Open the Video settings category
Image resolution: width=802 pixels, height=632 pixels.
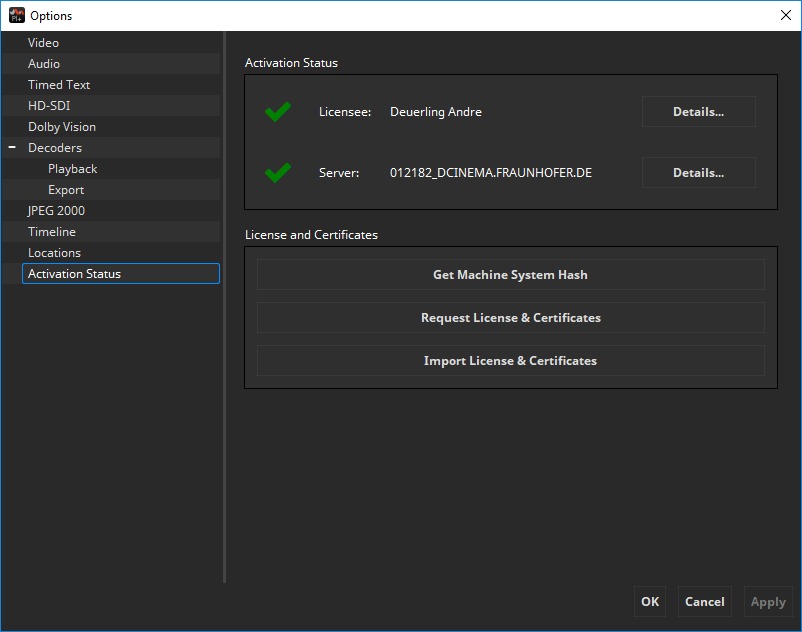(43, 43)
